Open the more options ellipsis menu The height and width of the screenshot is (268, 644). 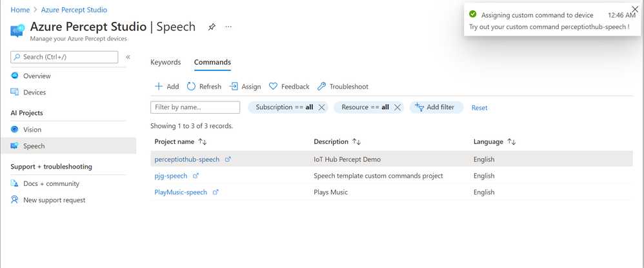pos(228,27)
